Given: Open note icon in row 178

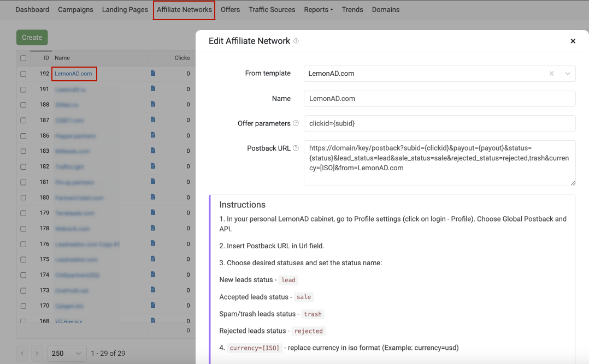Looking at the screenshot, I should point(153,228).
